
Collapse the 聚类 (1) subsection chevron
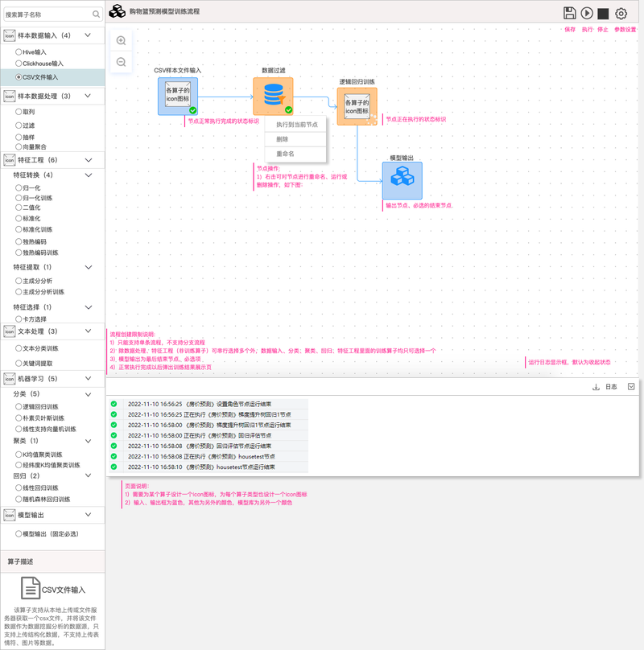pyautogui.click(x=88, y=441)
